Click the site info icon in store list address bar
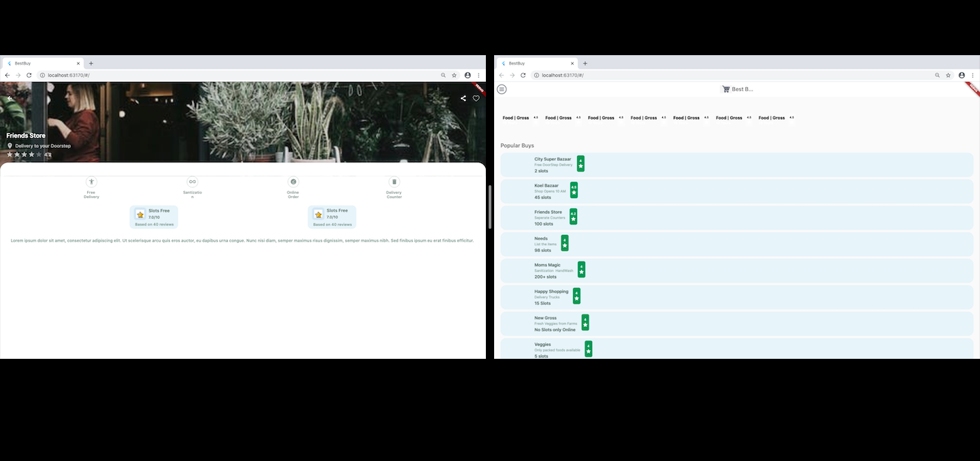The width and height of the screenshot is (980, 461). click(536, 75)
